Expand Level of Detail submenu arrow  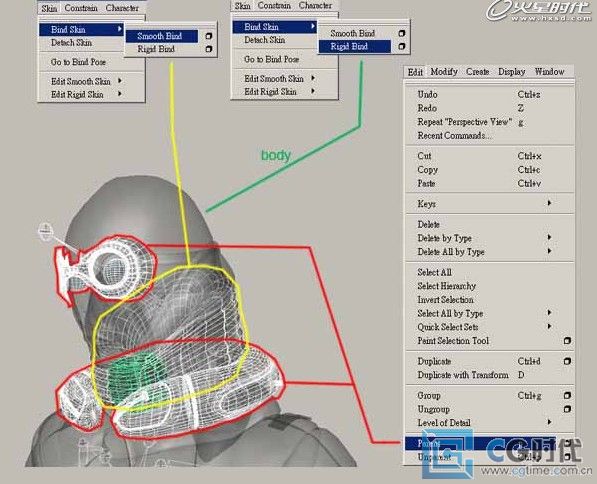549,422
